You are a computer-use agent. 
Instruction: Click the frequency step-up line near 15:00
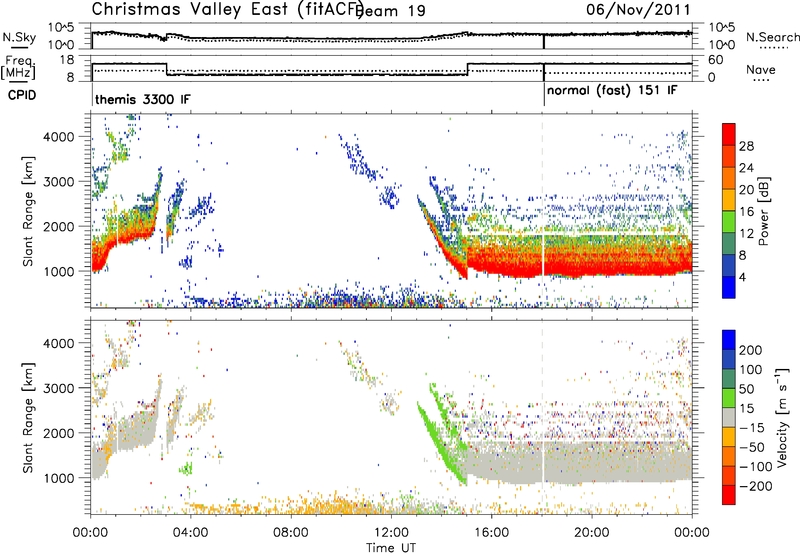(467, 69)
